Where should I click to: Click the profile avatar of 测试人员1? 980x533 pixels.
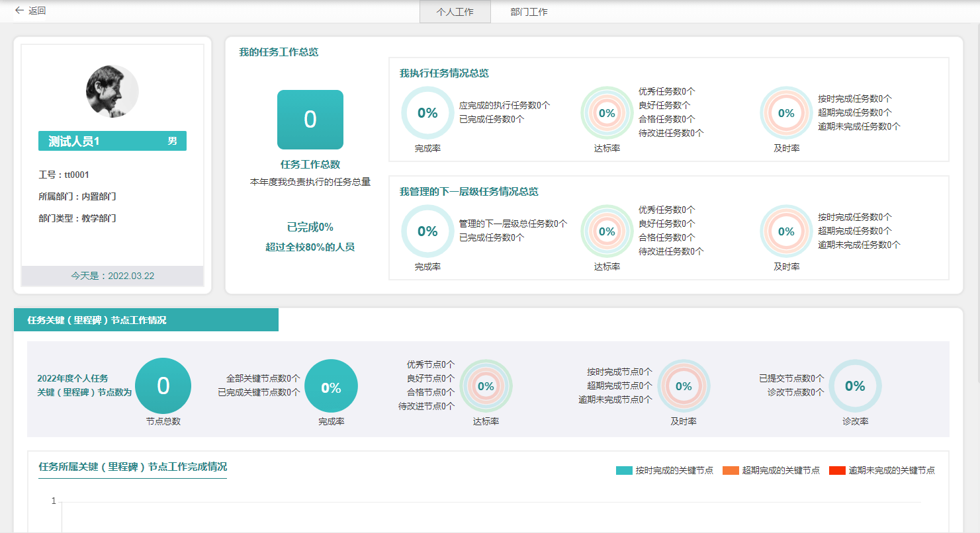coord(112,91)
